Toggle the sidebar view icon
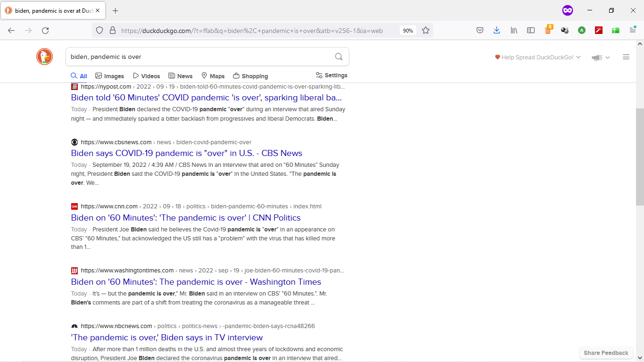 (x=531, y=30)
